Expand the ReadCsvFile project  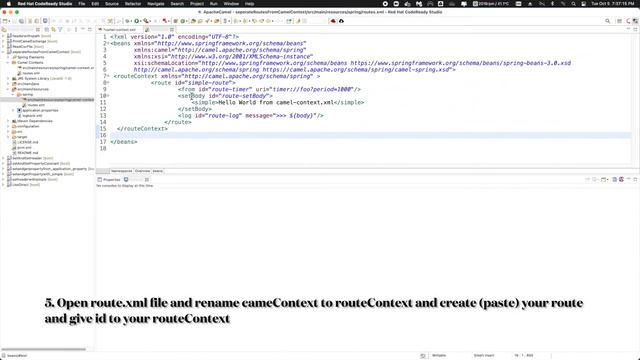click(4, 47)
